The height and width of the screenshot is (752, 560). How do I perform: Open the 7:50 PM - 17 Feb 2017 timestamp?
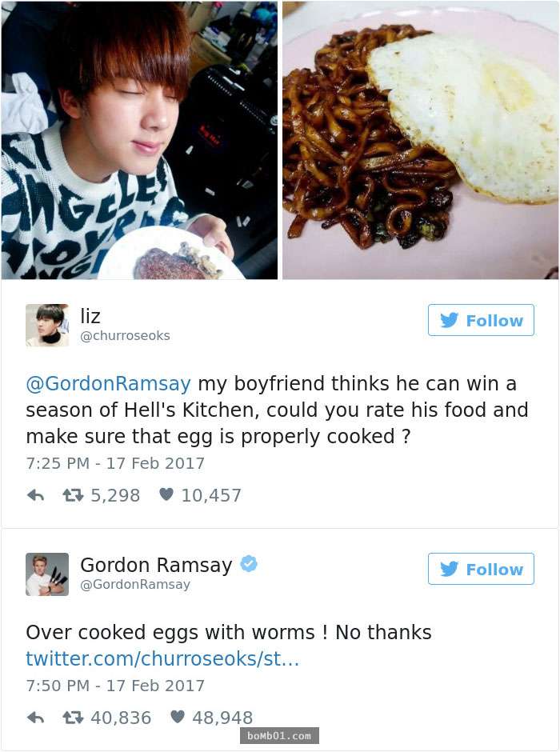coord(115,686)
